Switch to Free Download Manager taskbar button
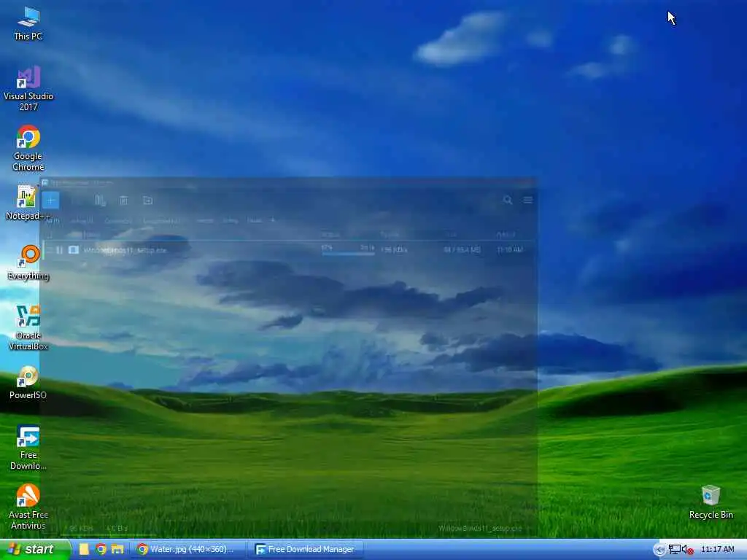The image size is (747, 560). point(306,550)
